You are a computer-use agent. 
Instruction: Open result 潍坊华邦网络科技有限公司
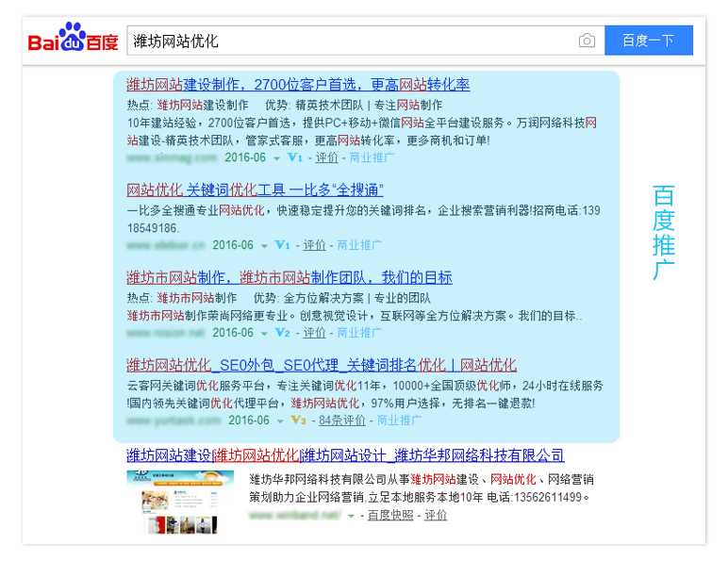[345, 455]
